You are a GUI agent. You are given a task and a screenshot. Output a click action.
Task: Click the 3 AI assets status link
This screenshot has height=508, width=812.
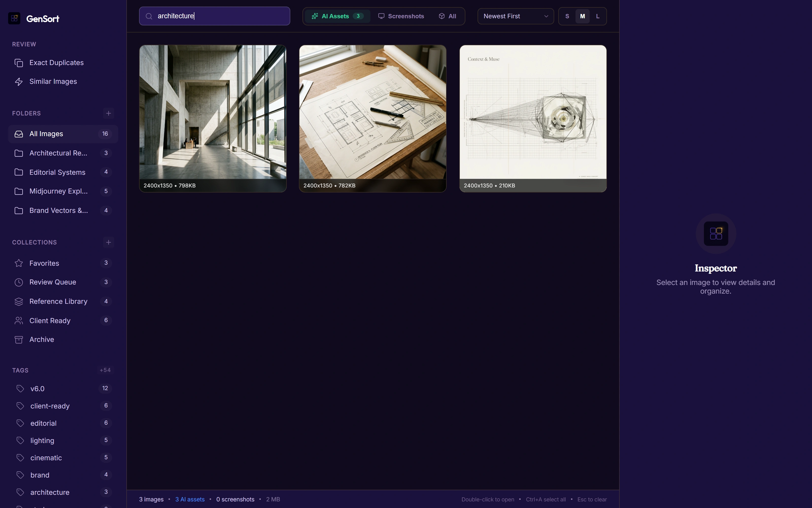190,499
